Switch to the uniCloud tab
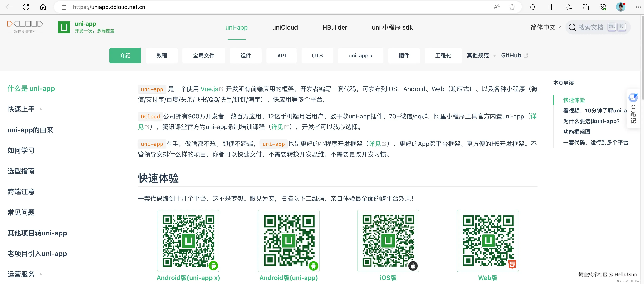Screen dimensions: 644x284 285,28
